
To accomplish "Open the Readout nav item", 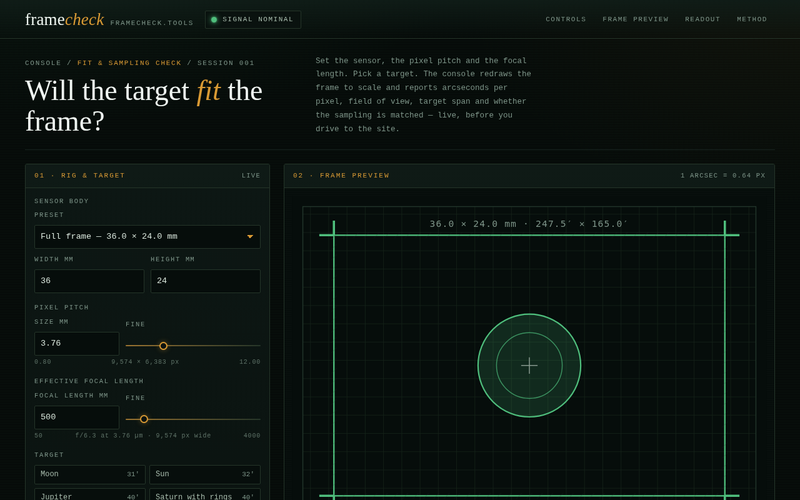I will pos(702,19).
